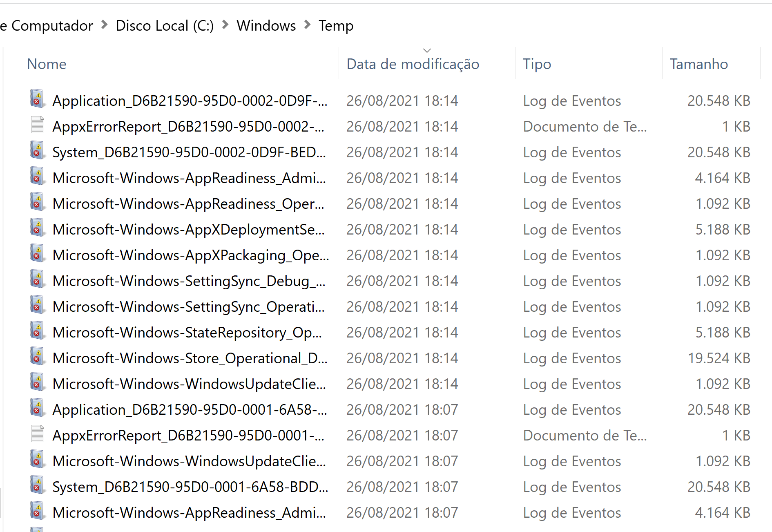Image resolution: width=772 pixels, height=532 pixels.
Task: Click the 4.164 KB size dated 18:07
Action: click(x=723, y=513)
